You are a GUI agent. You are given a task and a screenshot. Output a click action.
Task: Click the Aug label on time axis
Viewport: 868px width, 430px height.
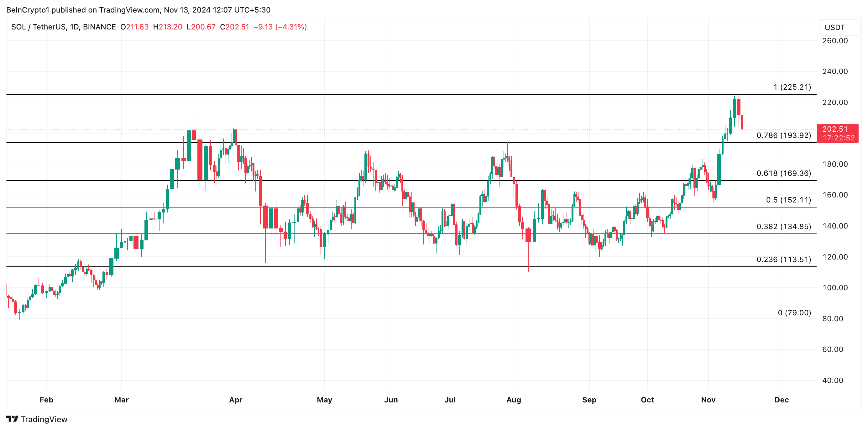click(x=514, y=400)
